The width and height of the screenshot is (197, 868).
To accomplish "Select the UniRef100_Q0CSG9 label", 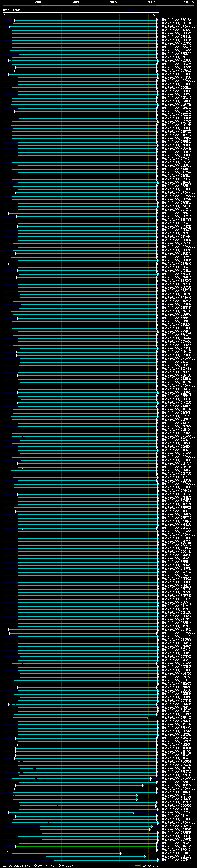I will 177,528.
